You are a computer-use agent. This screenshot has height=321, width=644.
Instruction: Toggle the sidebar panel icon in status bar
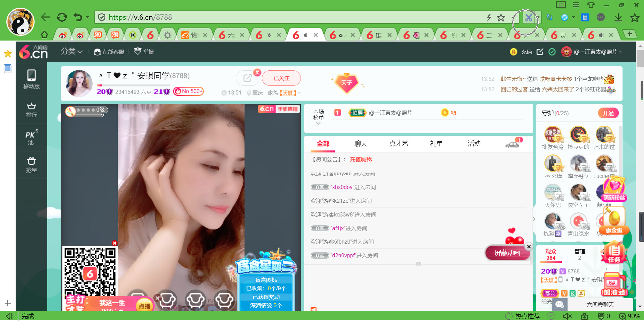(9, 316)
